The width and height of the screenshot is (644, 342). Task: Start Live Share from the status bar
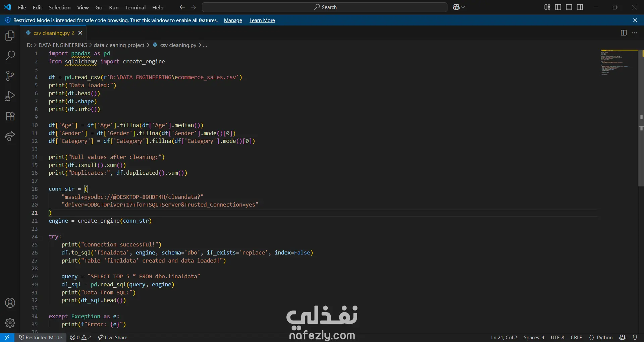pos(113,337)
